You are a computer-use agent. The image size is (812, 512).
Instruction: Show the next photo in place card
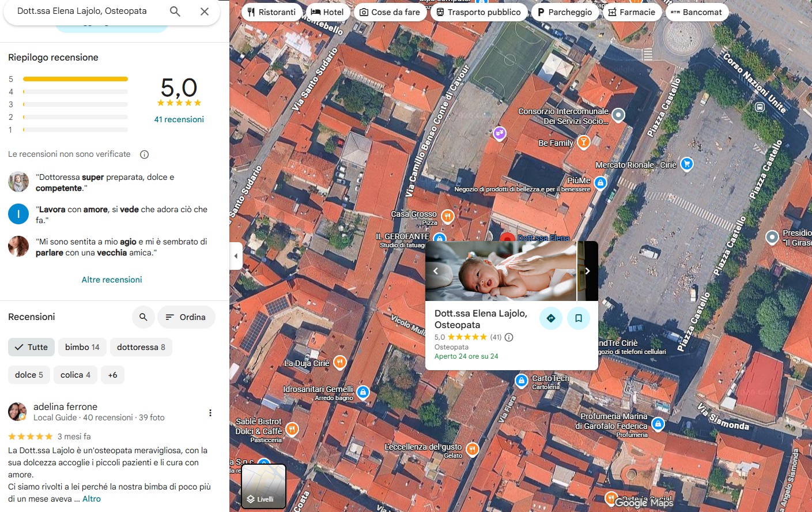pyautogui.click(x=587, y=271)
